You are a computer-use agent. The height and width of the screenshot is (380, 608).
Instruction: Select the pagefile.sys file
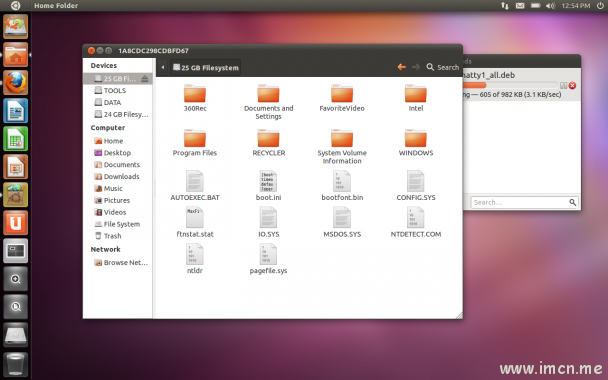click(268, 259)
